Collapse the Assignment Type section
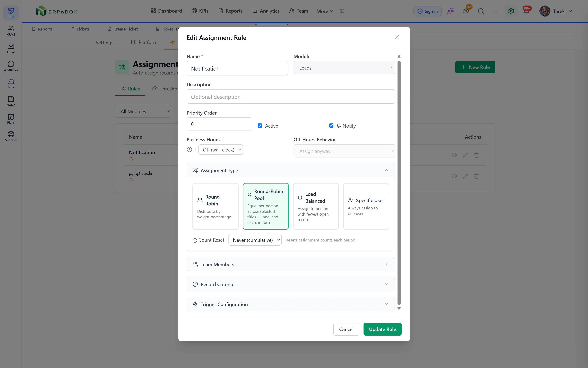The image size is (588, 368). pyautogui.click(x=291, y=170)
